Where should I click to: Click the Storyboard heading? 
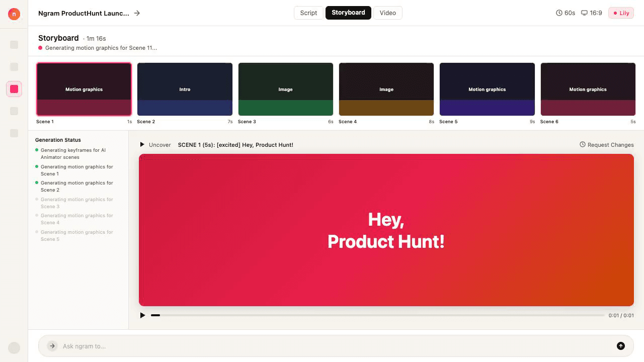(58, 38)
